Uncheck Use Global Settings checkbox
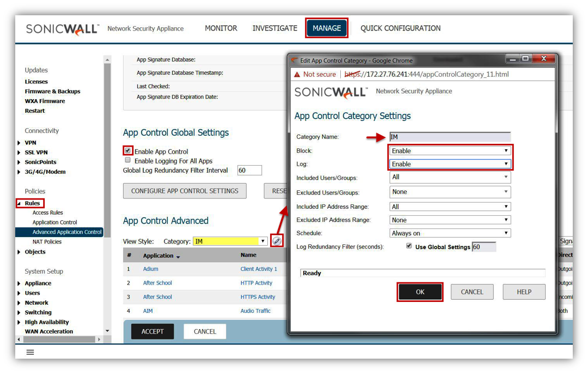This screenshot has width=588, height=375. pos(409,246)
